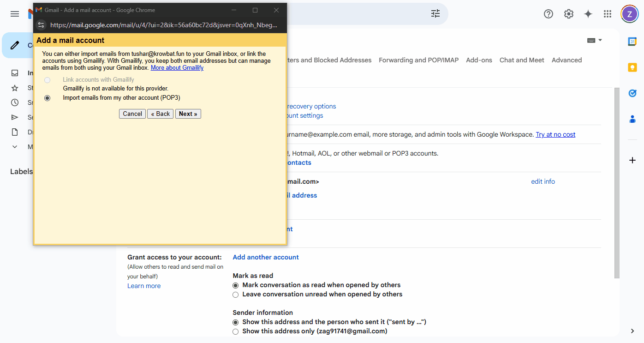
Task: Open the Try at no cost link
Action: pos(555,135)
